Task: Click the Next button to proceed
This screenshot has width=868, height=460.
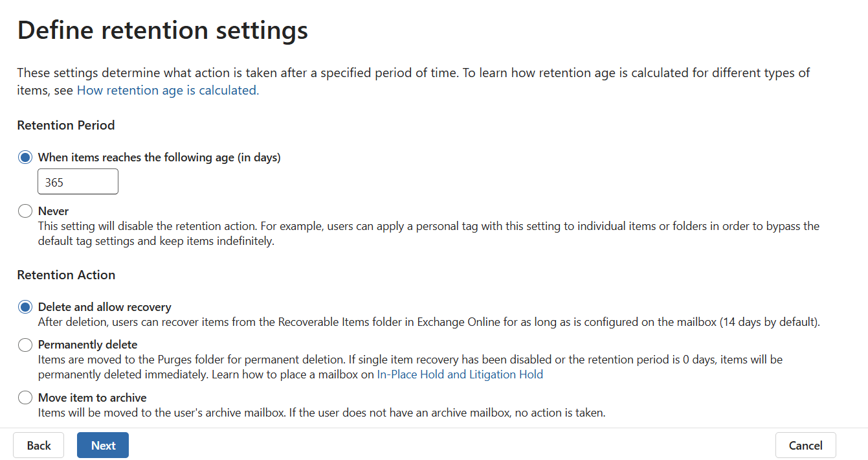Action: (102, 445)
